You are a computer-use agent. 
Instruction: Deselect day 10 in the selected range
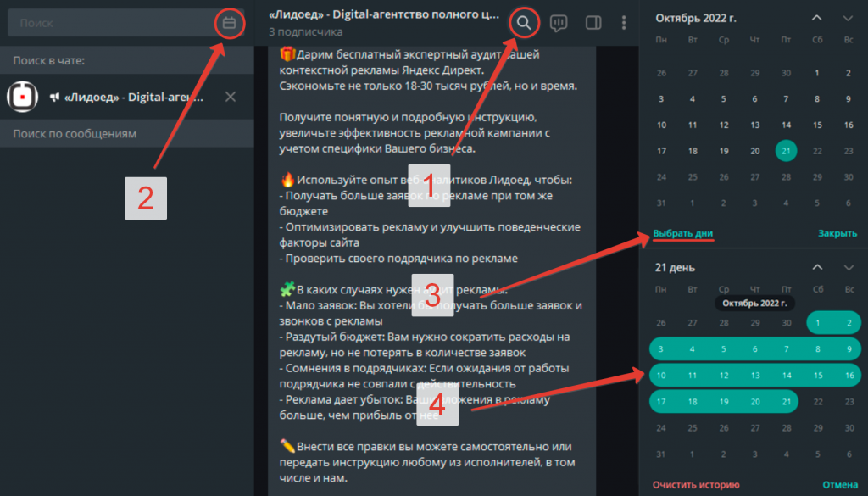662,375
